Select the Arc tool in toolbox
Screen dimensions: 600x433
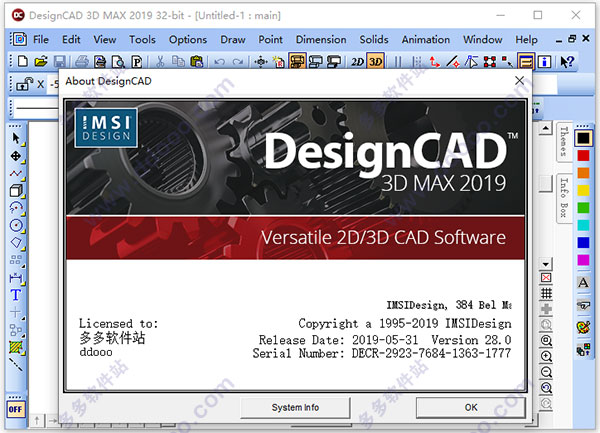click(x=16, y=208)
